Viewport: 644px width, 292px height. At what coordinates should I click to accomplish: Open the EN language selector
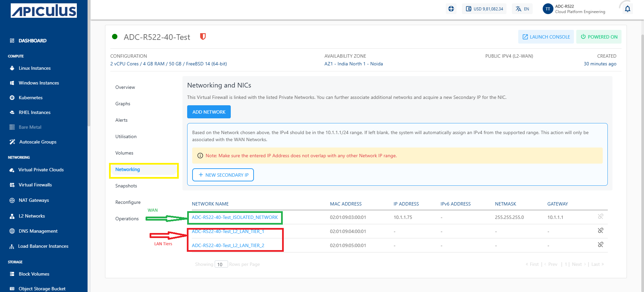(x=522, y=9)
